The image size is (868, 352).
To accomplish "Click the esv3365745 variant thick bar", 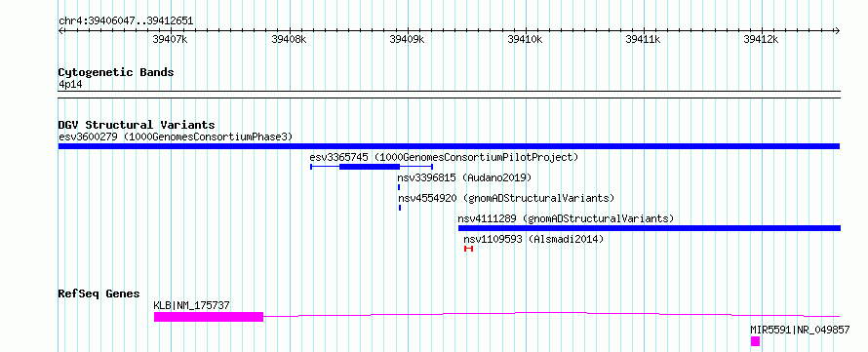I will click(x=370, y=167).
